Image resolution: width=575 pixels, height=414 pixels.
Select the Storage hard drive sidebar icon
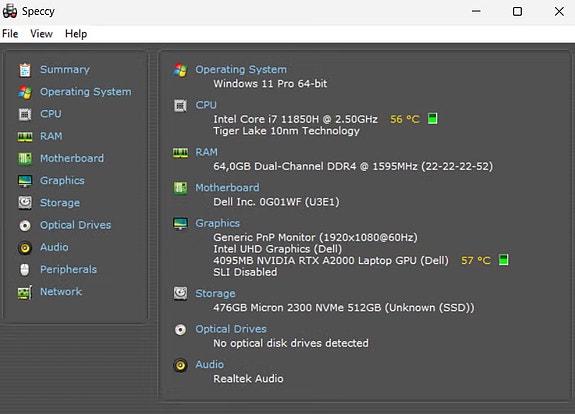tap(25, 203)
